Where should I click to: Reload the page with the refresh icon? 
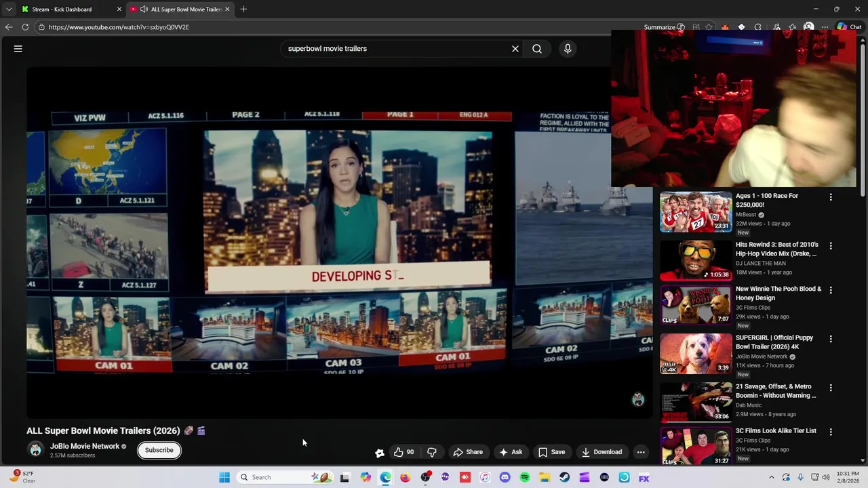[x=25, y=27]
